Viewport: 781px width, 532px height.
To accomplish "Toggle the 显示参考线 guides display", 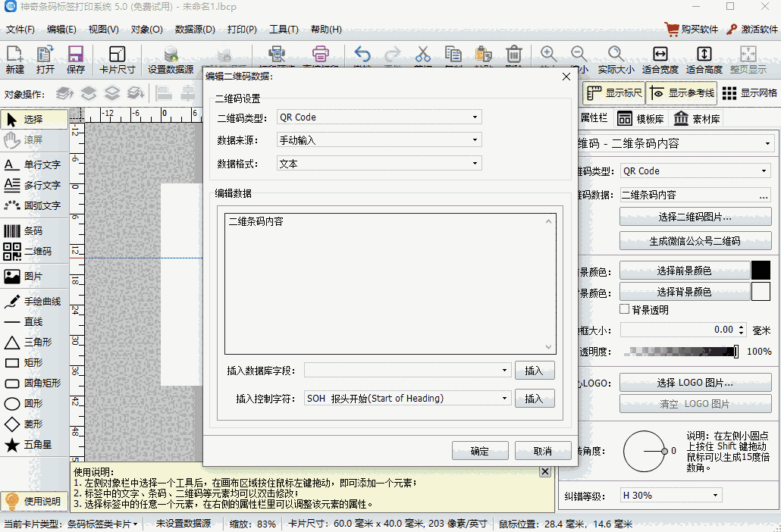I will click(681, 92).
